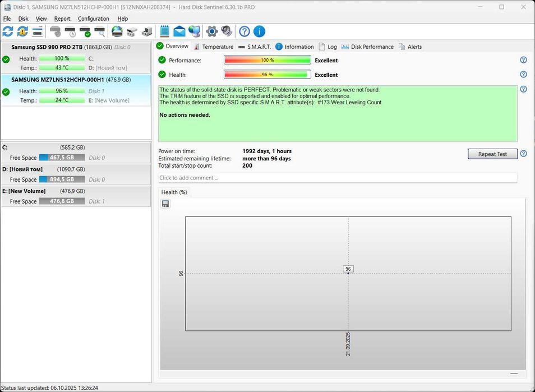The image size is (535, 392).
Task: Click the E: free space 476,8 GB bar
Action: tap(62, 201)
